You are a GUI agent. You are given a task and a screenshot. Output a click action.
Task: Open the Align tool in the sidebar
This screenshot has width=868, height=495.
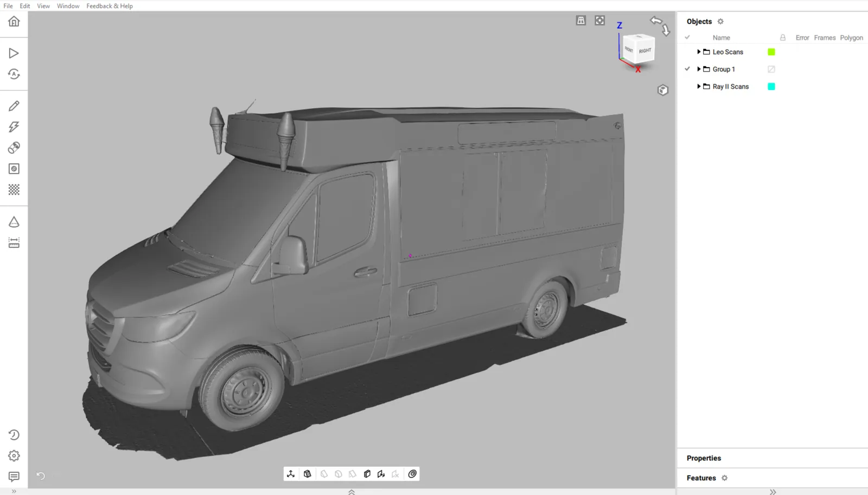coord(14,169)
